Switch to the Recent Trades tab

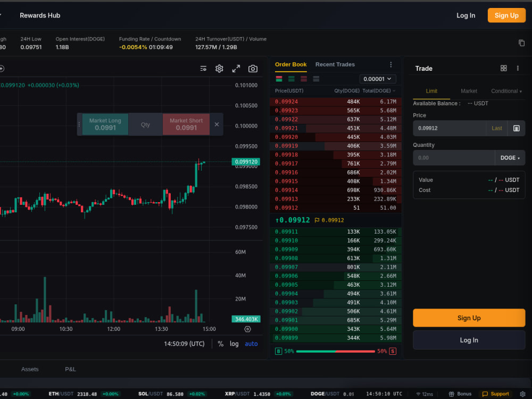[335, 64]
